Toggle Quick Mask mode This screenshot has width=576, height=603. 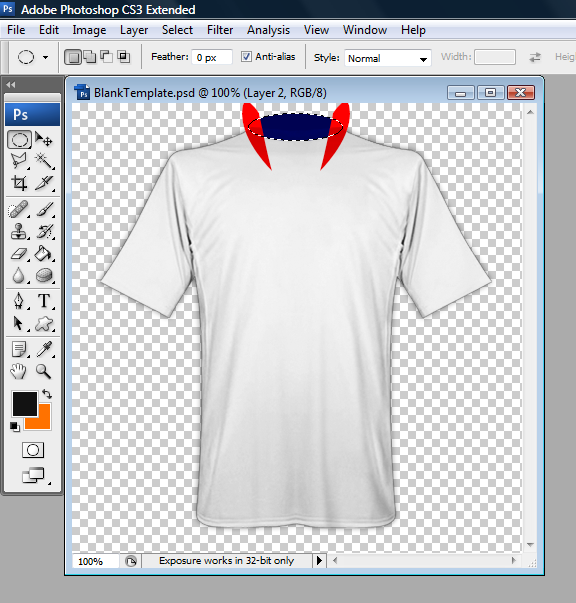(x=33, y=450)
